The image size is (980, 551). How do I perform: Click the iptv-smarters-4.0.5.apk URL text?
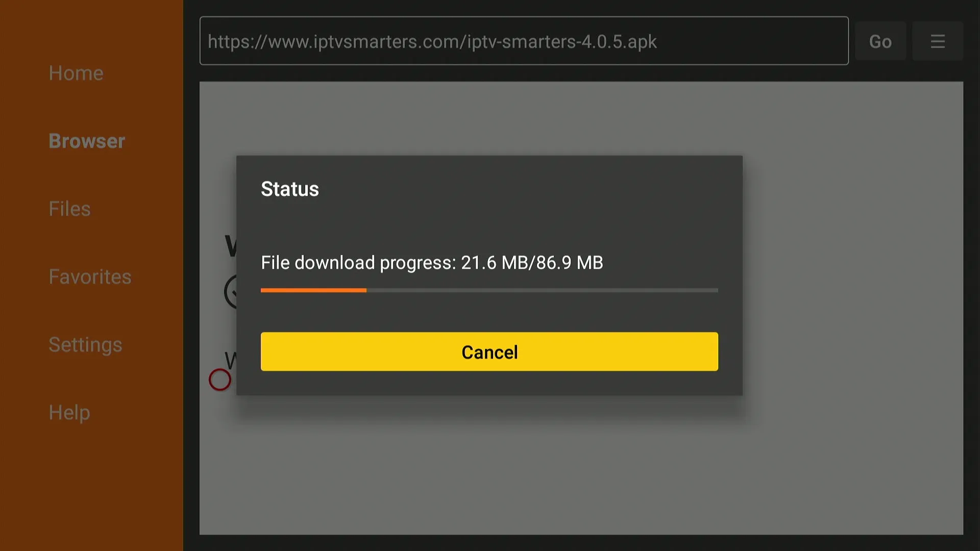(x=431, y=42)
